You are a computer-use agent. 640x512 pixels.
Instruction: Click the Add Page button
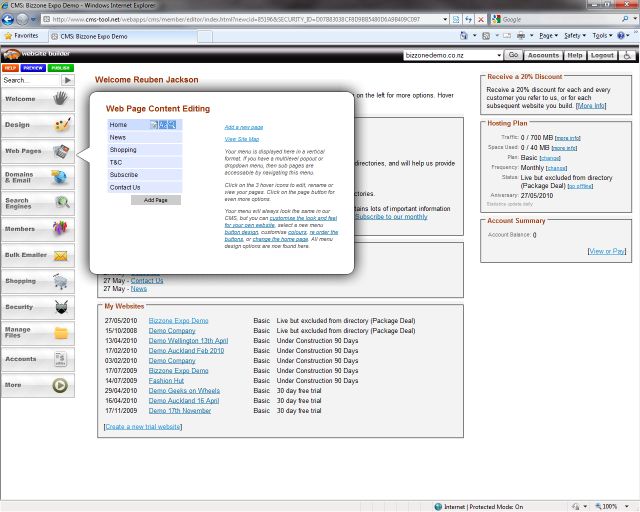click(x=156, y=200)
